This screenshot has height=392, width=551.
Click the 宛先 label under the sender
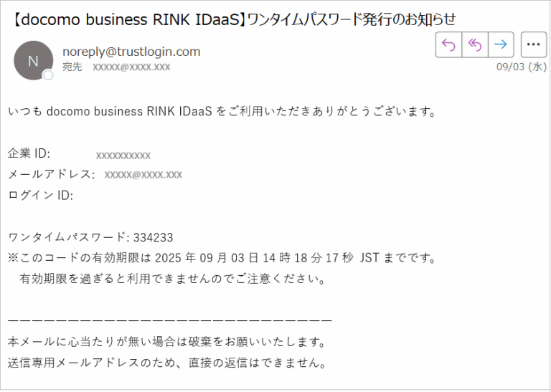point(72,67)
